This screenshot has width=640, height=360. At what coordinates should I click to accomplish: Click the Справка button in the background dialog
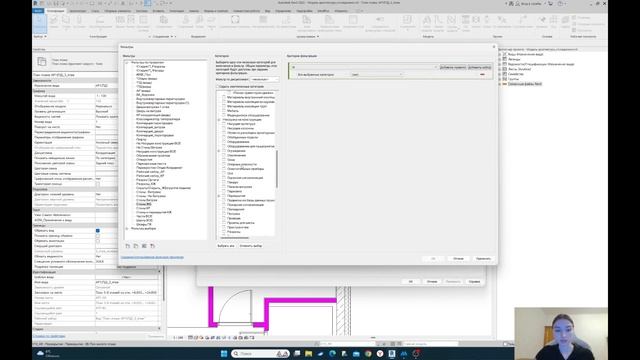(x=474, y=282)
